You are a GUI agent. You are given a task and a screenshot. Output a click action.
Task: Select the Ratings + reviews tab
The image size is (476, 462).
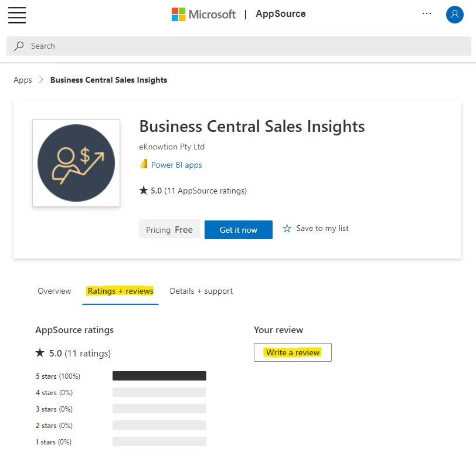[121, 291]
